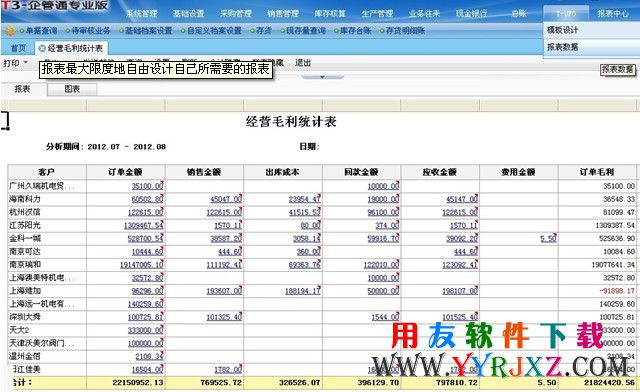Choose 模板设计 from the dropdown menu
640x392 pixels.
pos(562,30)
